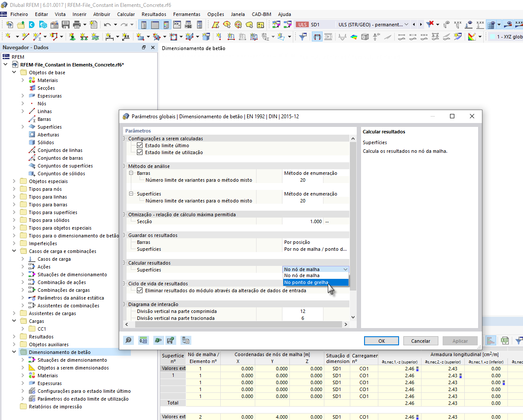523x420 pixels.
Task: Select No ponto de grelha option
Action: click(316, 282)
